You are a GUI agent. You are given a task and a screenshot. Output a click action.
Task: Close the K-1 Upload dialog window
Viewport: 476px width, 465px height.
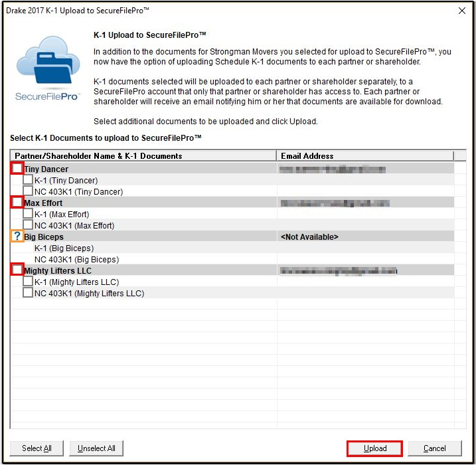tap(462, 10)
